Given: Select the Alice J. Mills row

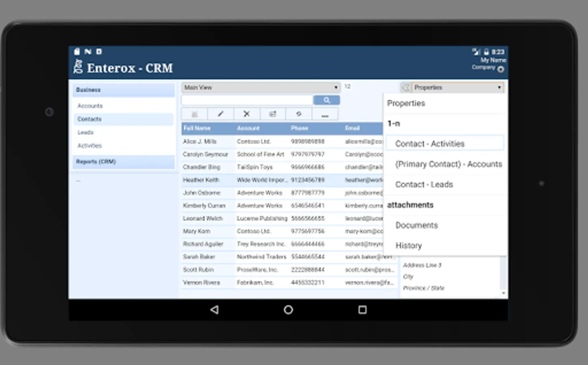Looking at the screenshot, I should pyautogui.click(x=282, y=142).
